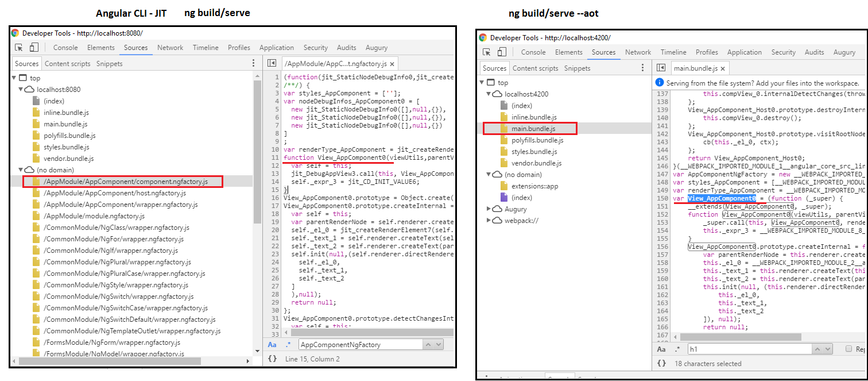Click pretty print braces in left DevTools window
868x381 pixels.
tap(272, 359)
